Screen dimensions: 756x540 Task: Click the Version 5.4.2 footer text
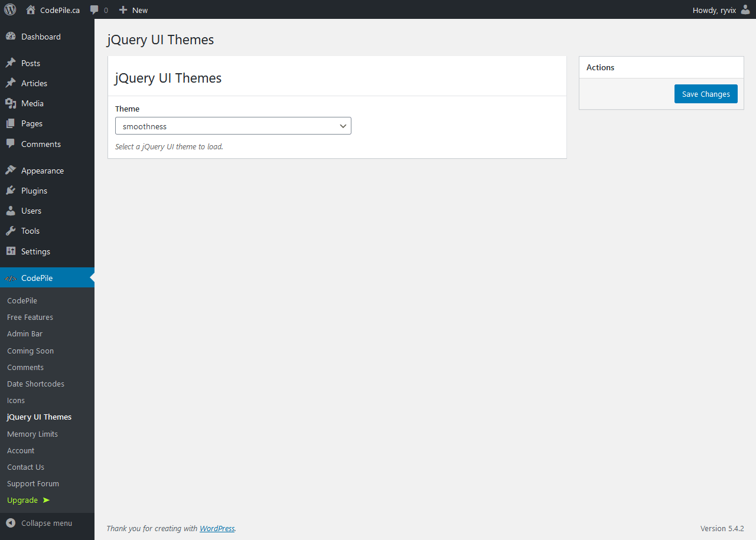(722, 529)
